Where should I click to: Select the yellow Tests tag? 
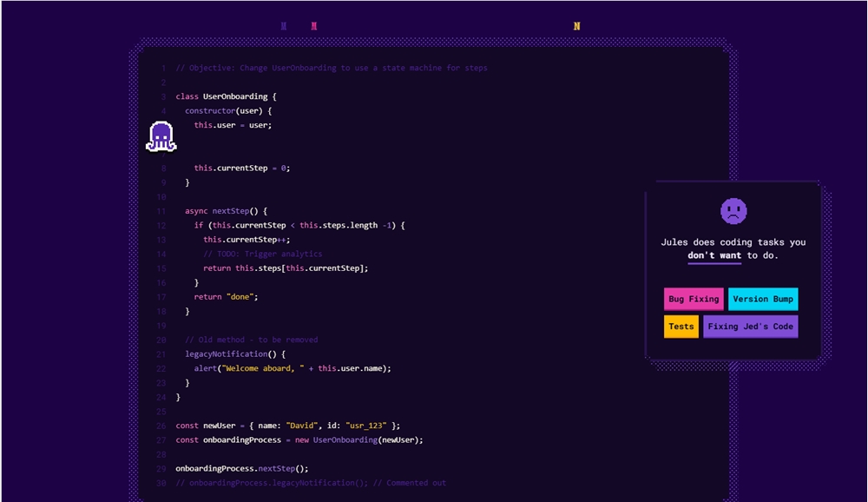click(681, 327)
